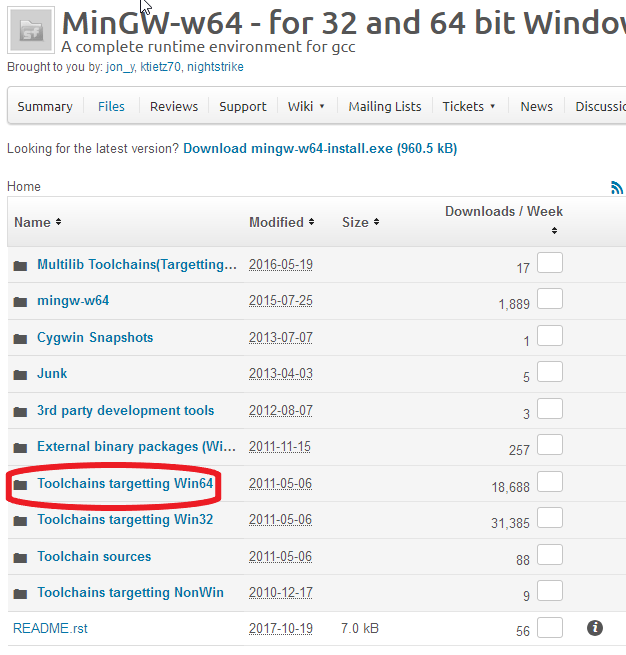Sort the file list by Modified date
Screen dimensions: 626x655
click(281, 222)
